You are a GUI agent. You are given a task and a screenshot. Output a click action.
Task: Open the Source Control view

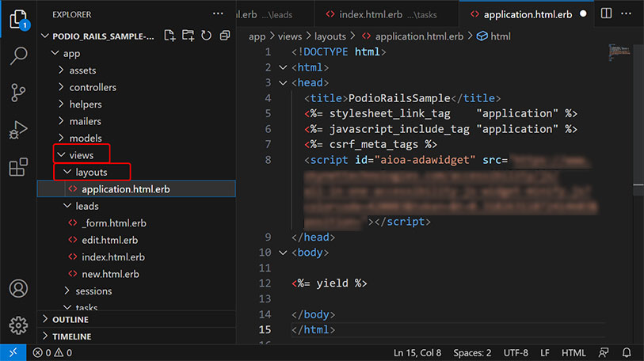18,93
